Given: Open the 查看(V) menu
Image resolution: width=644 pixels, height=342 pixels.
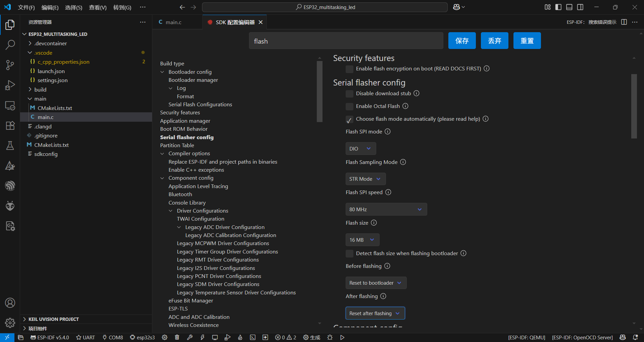Looking at the screenshot, I should click(98, 7).
